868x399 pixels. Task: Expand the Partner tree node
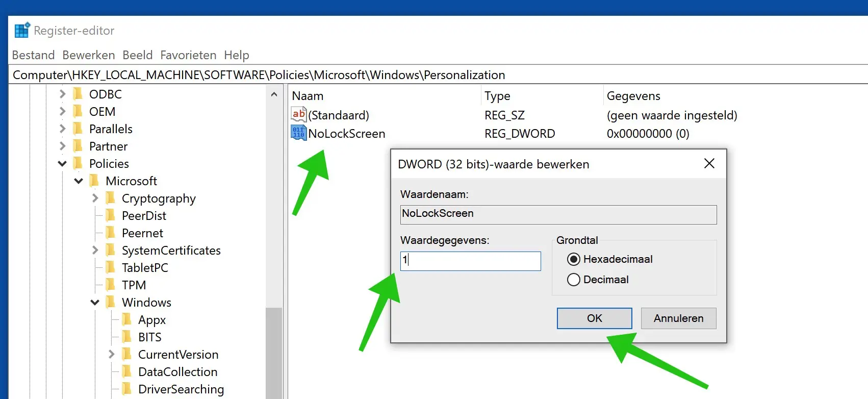62,146
